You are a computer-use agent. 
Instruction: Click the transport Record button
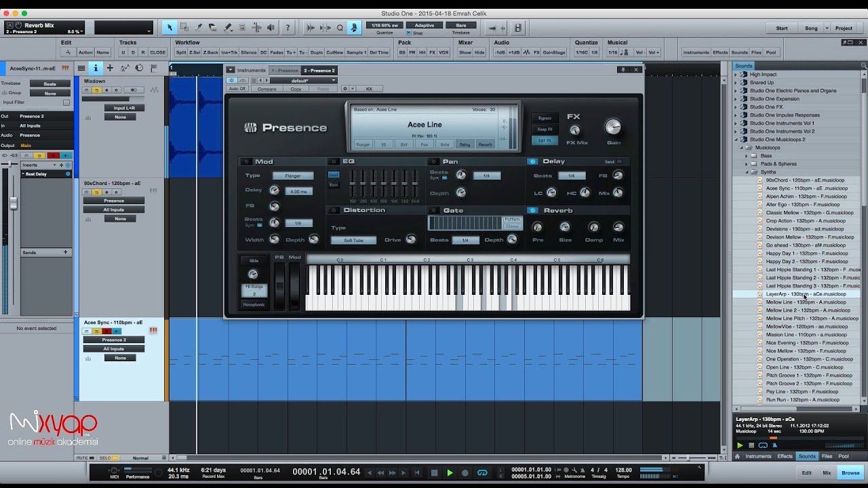tap(465, 473)
